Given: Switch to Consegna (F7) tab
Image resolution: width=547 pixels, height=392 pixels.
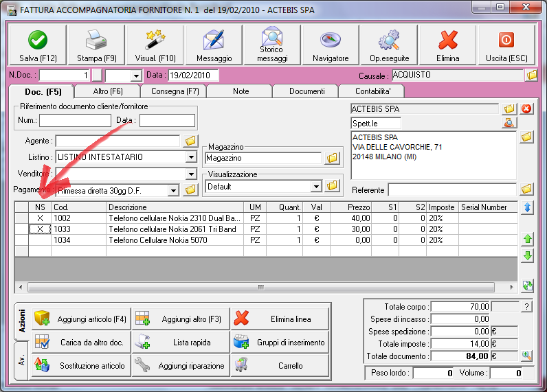Looking at the screenshot, I should (x=173, y=91).
